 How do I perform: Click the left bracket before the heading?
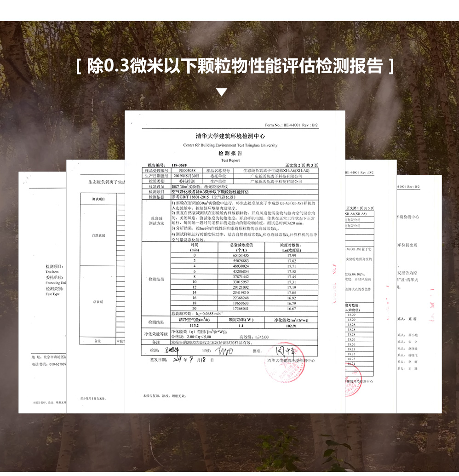coord(78,66)
